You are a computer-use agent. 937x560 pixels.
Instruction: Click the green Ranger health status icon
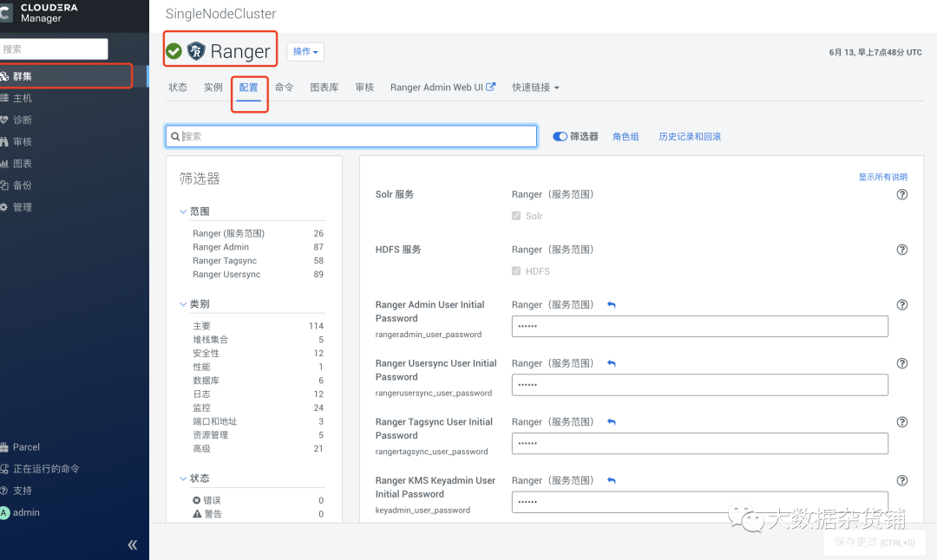pyautogui.click(x=174, y=51)
